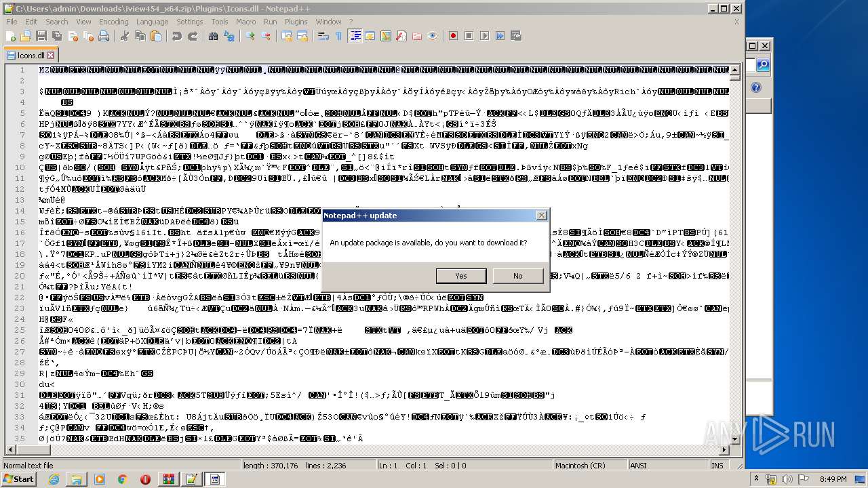Image resolution: width=868 pixels, height=488 pixels.
Task: Undo the last action via the toolbar
Action: pyautogui.click(x=177, y=36)
